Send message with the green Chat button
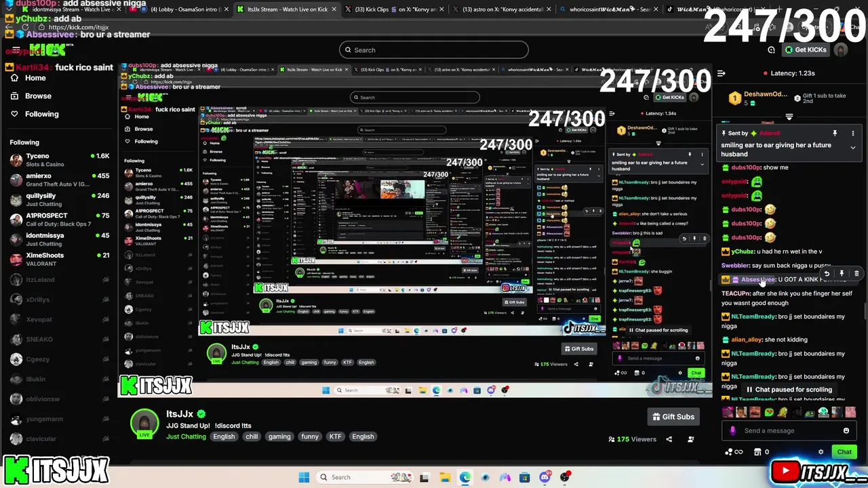This screenshot has height=488, width=868. pyautogui.click(x=844, y=452)
